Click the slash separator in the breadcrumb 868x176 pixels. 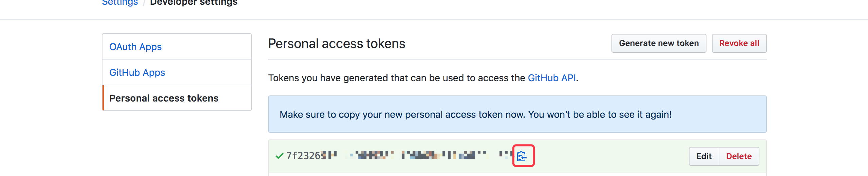coord(144,3)
